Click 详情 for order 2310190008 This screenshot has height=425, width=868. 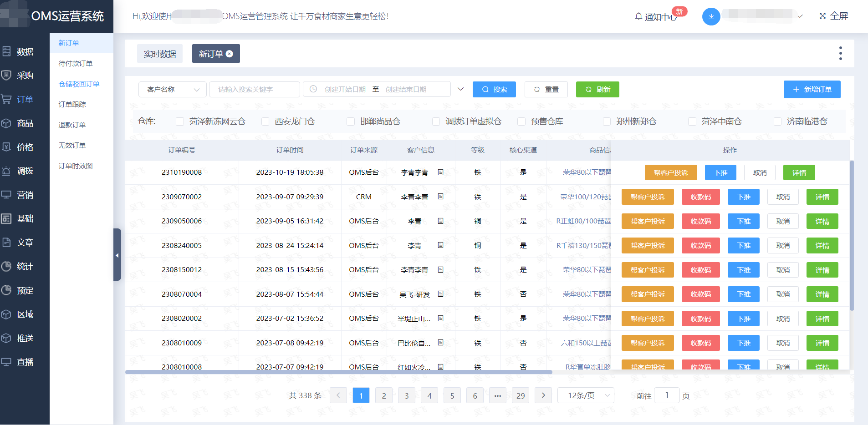coord(799,172)
